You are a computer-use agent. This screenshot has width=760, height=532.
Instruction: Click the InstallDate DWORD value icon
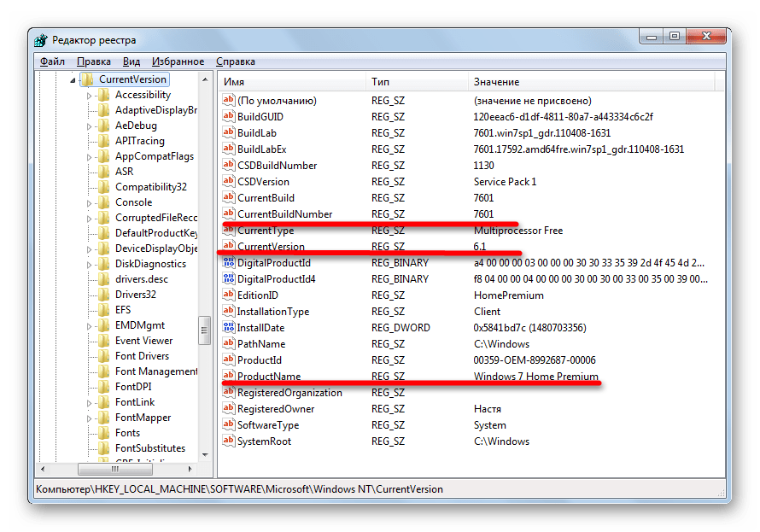coord(228,327)
